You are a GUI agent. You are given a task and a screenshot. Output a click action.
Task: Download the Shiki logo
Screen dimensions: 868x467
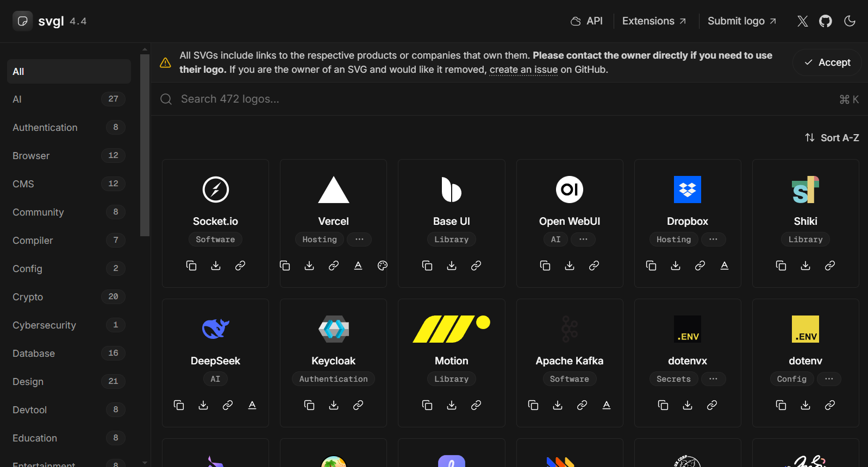point(805,266)
